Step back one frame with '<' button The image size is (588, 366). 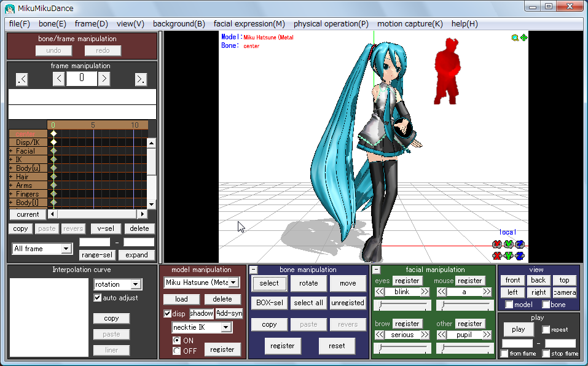pyautogui.click(x=59, y=79)
